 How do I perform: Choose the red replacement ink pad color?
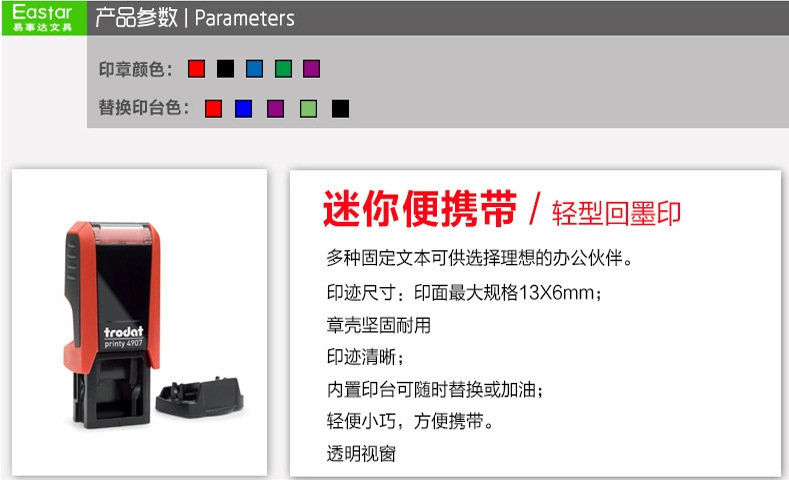[x=213, y=108]
